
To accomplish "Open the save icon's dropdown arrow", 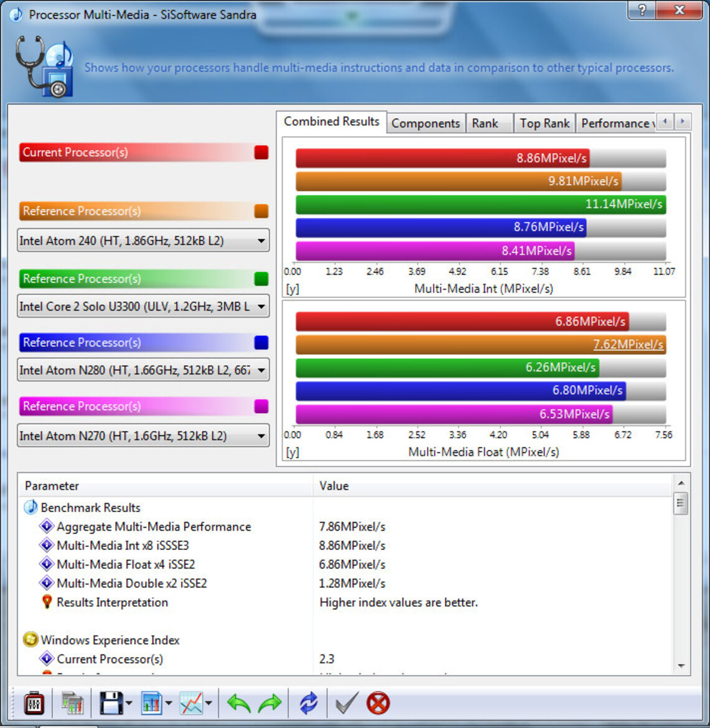I will [129, 703].
